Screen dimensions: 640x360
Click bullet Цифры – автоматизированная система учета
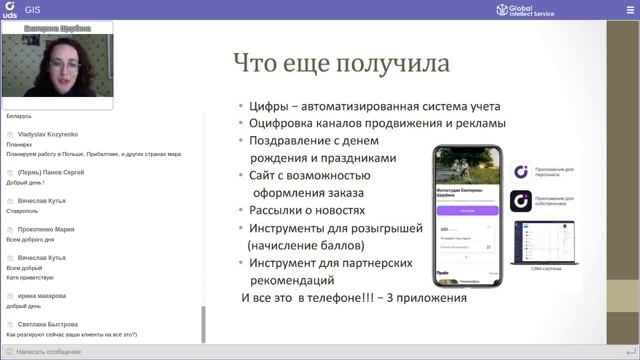[375, 107]
